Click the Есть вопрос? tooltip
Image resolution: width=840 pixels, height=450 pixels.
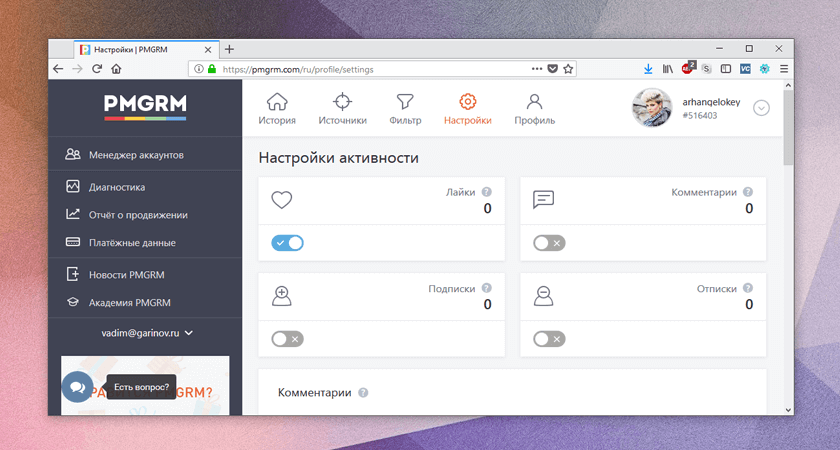[141, 387]
